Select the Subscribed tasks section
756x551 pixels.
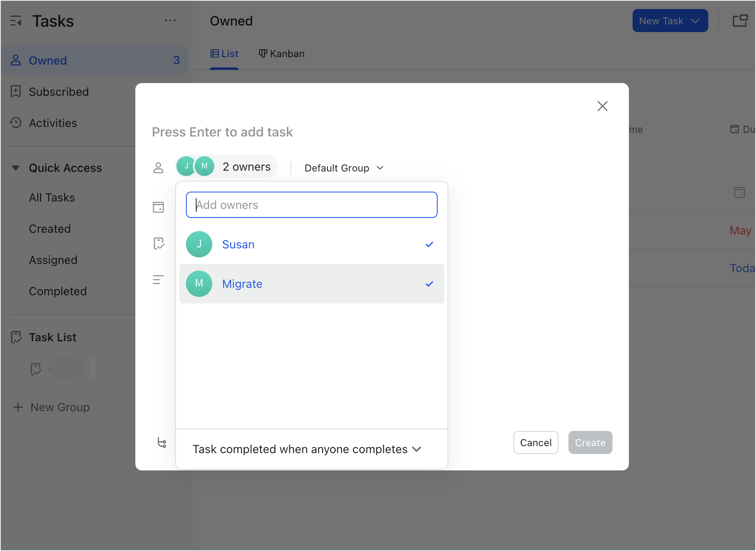point(59,92)
